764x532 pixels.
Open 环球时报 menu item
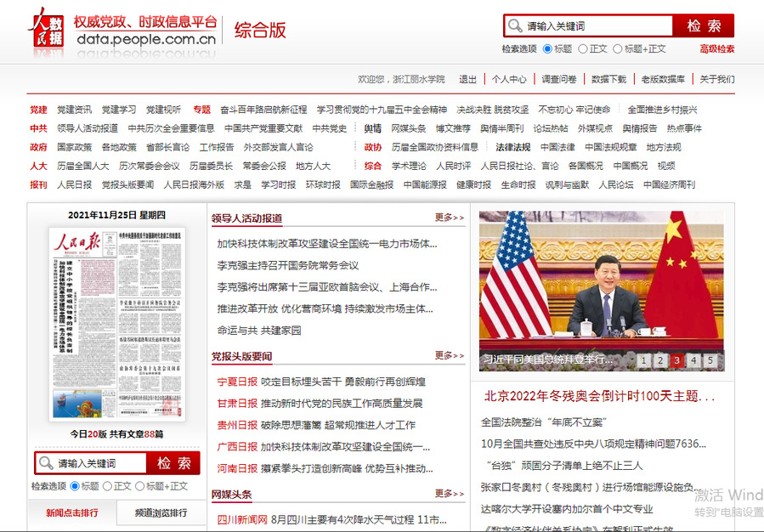[323, 184]
